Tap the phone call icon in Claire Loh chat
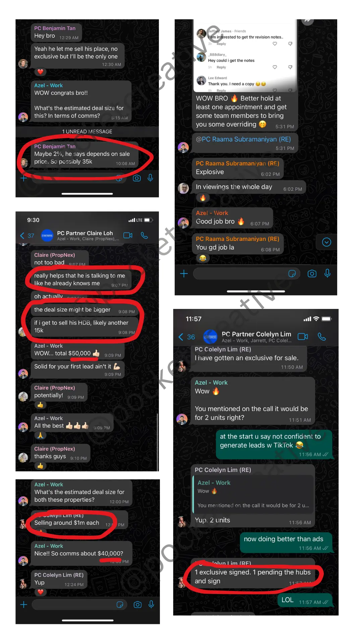 144,235
